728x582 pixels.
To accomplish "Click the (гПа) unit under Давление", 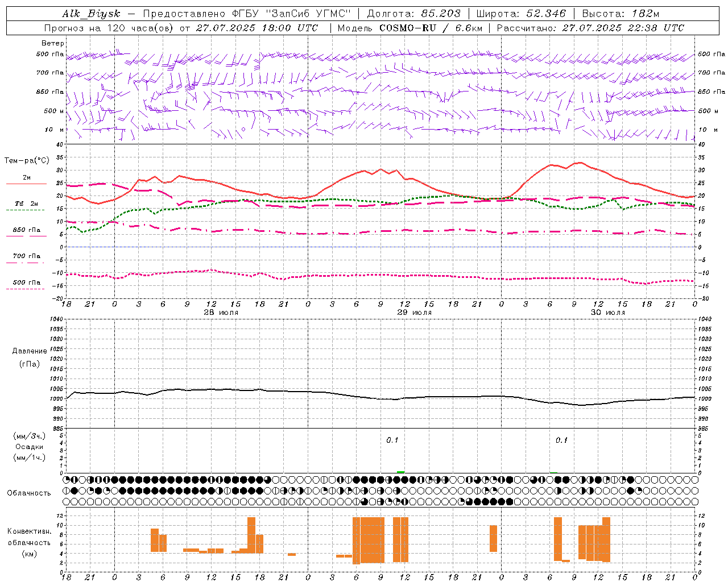I will (30, 364).
